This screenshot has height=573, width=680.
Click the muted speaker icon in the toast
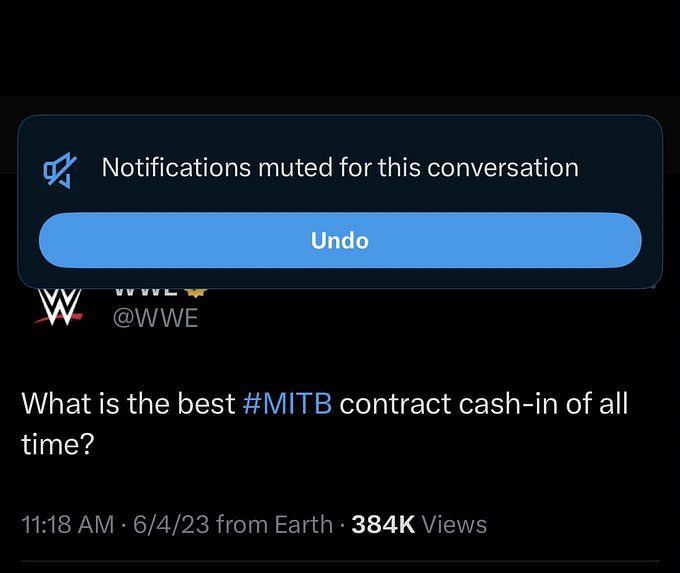pyautogui.click(x=60, y=170)
